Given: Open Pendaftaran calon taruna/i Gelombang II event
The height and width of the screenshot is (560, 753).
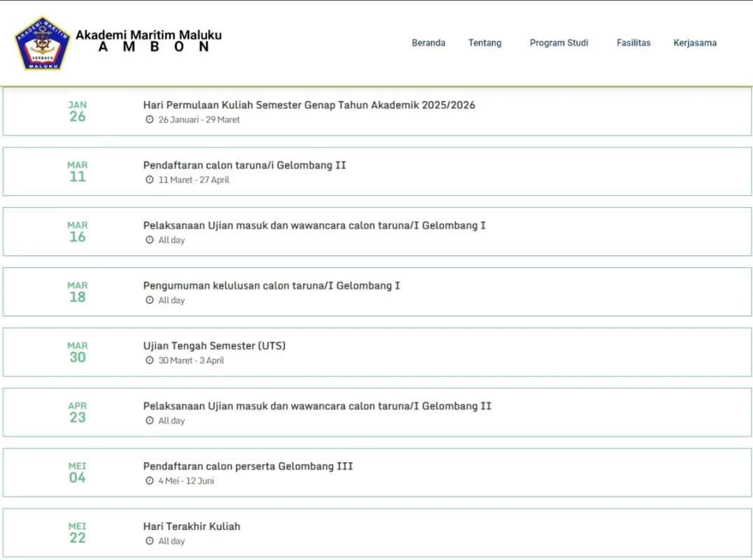Looking at the screenshot, I should [x=244, y=165].
